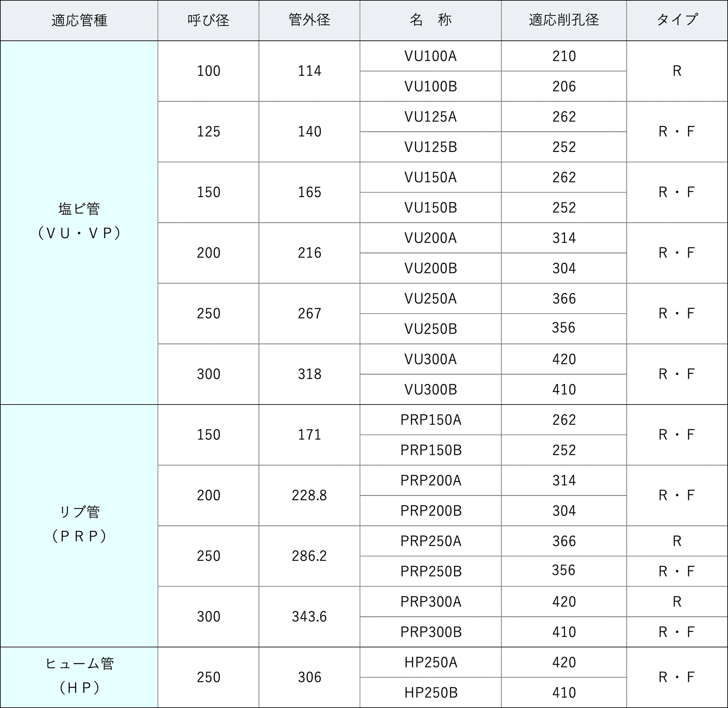Click bore diameter 206 for VU100B
The image size is (728, 708).
coord(564,86)
